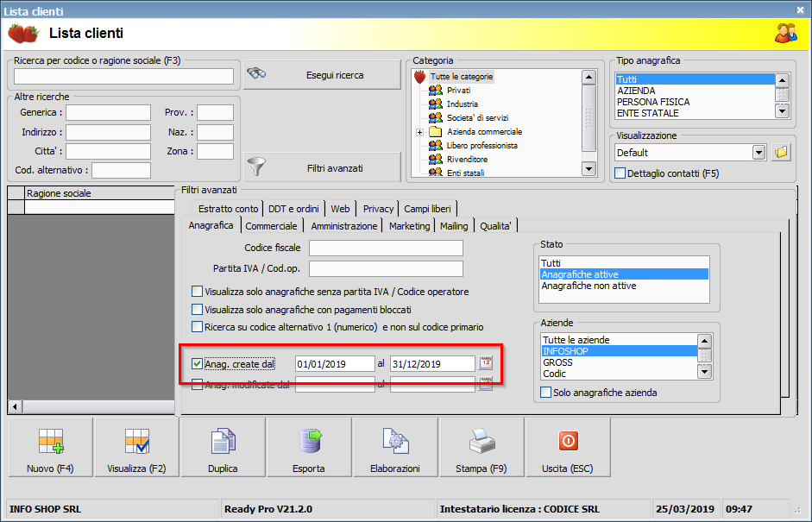
Task: Open the Campi liberi tab
Action: (x=427, y=208)
